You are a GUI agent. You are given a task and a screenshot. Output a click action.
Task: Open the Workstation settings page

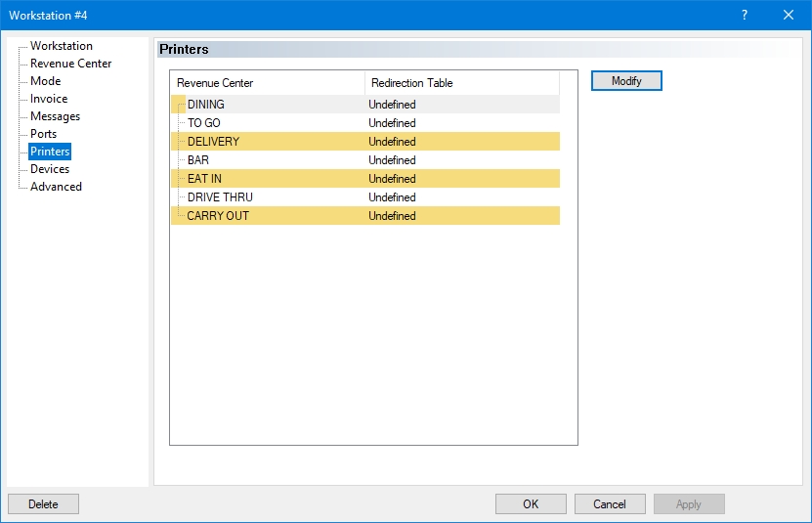(x=61, y=46)
